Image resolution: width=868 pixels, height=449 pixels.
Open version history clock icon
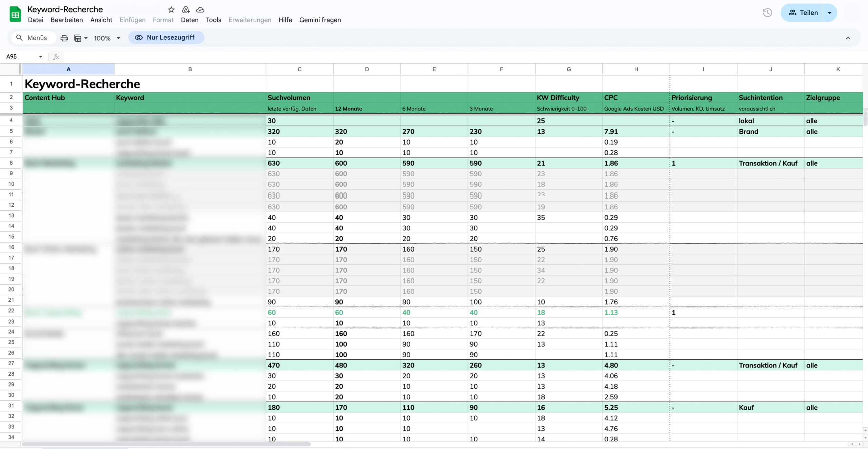(767, 13)
